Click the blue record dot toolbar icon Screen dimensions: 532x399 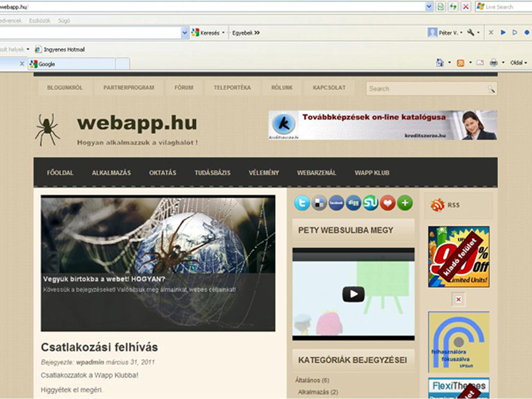(527, 33)
